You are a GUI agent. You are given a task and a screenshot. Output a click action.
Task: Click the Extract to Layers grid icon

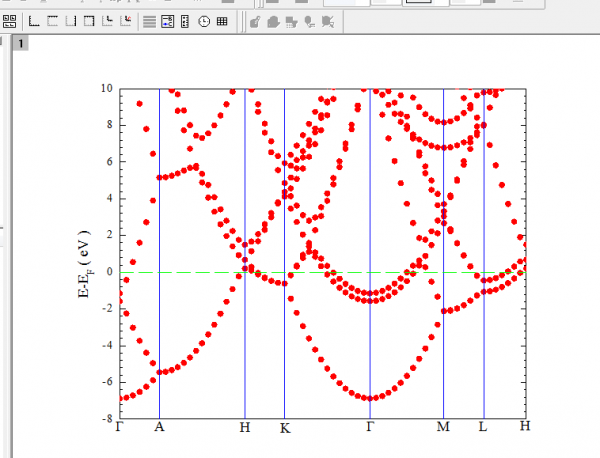coord(9,21)
